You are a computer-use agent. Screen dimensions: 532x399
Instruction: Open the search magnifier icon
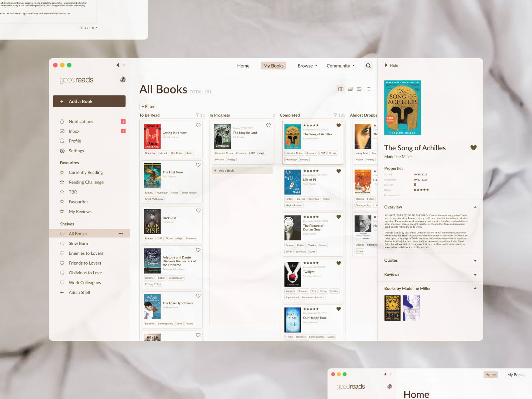click(368, 66)
